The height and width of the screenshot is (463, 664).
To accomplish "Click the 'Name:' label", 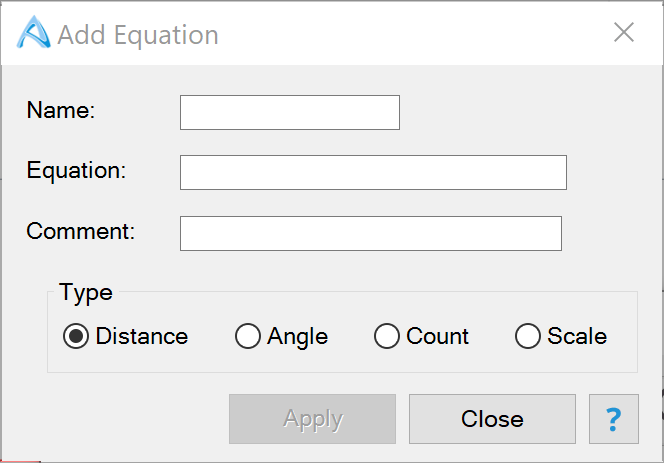I will point(60,111).
